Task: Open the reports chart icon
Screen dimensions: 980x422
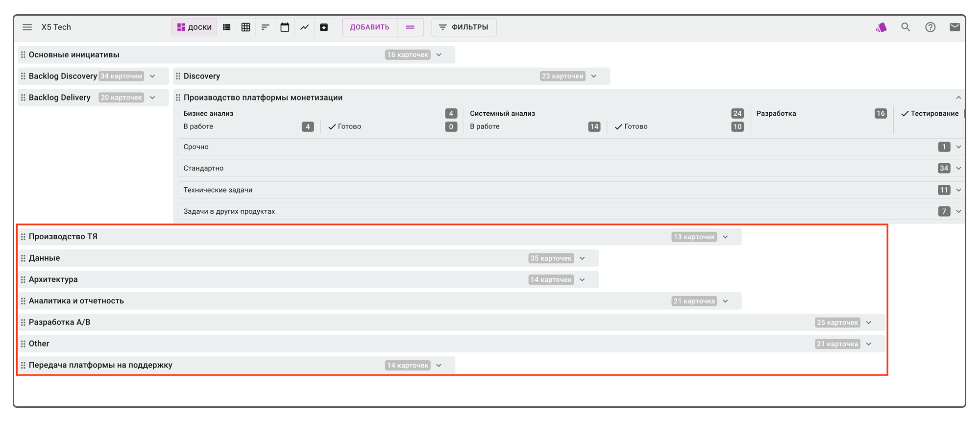Action: click(304, 27)
